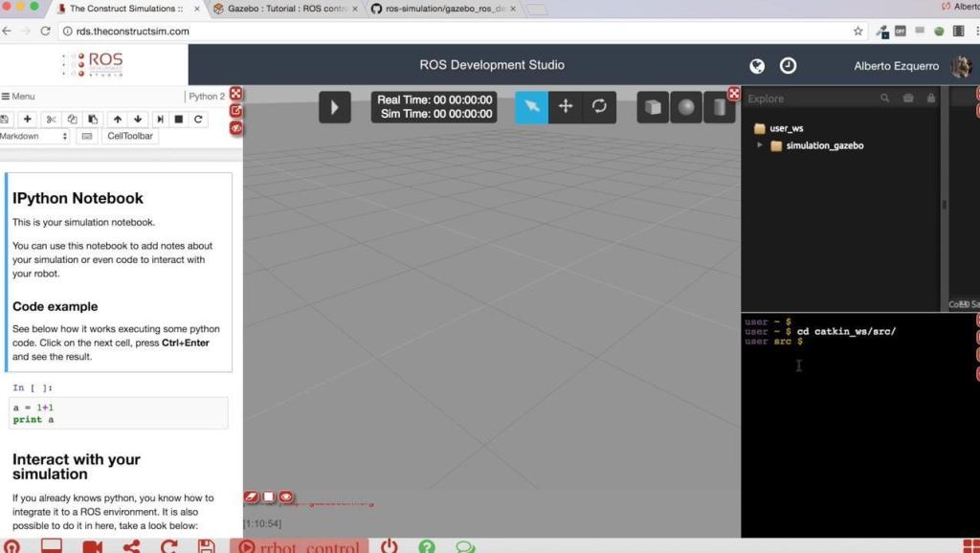Paste notebook cell below icon
The height and width of the screenshot is (553, 980).
[x=93, y=119]
